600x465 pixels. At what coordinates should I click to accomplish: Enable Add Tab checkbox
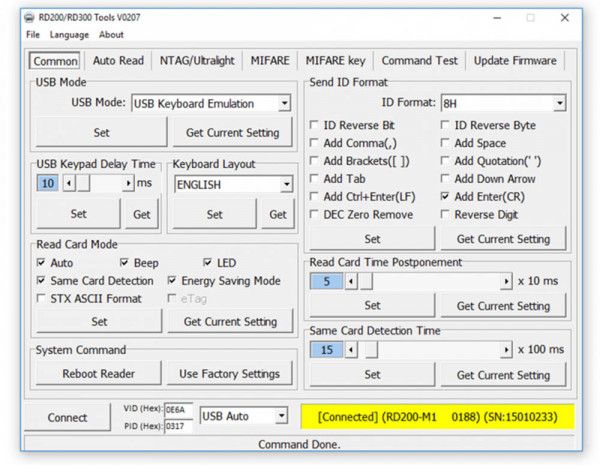[314, 179]
